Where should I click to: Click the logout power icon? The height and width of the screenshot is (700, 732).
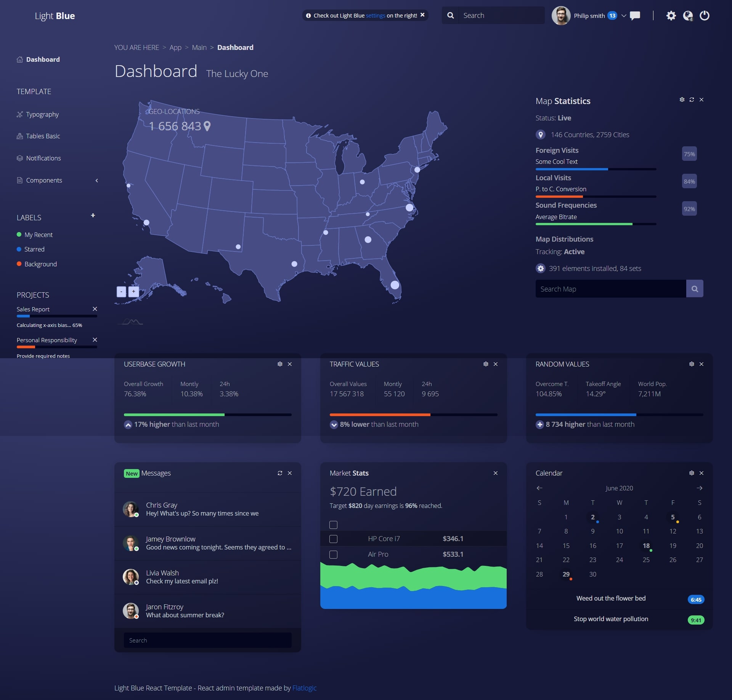(705, 15)
